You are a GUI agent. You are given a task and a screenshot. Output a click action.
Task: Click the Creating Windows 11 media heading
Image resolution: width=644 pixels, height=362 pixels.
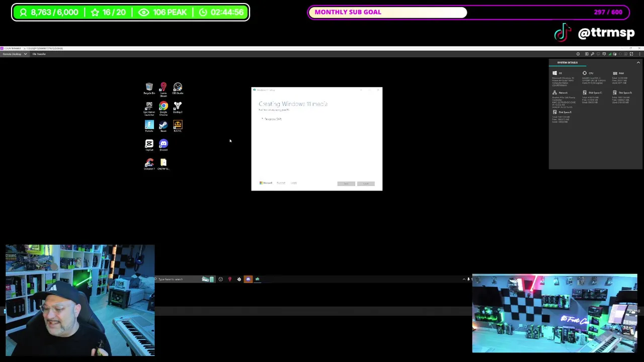(x=293, y=104)
